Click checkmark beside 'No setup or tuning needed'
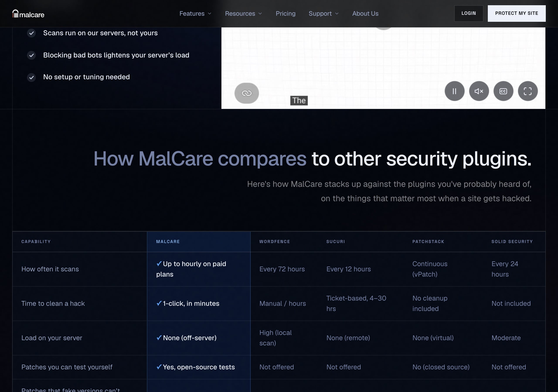This screenshot has width=558, height=392. [x=31, y=78]
